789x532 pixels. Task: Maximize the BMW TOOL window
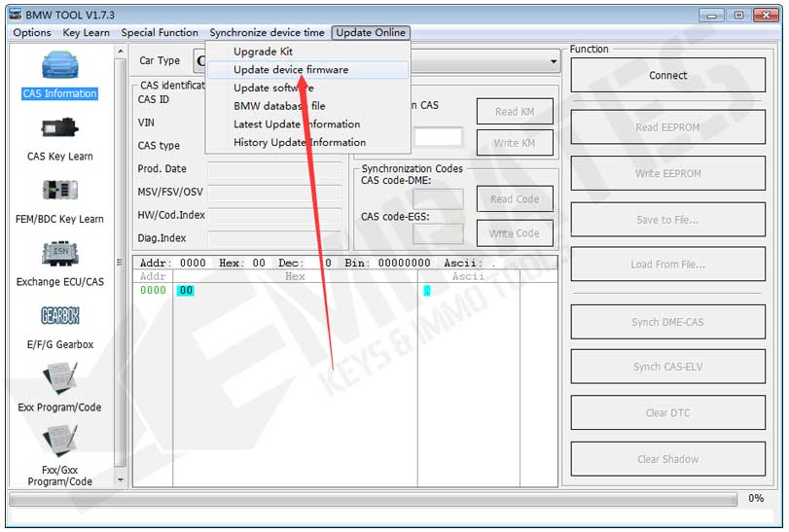coord(738,16)
